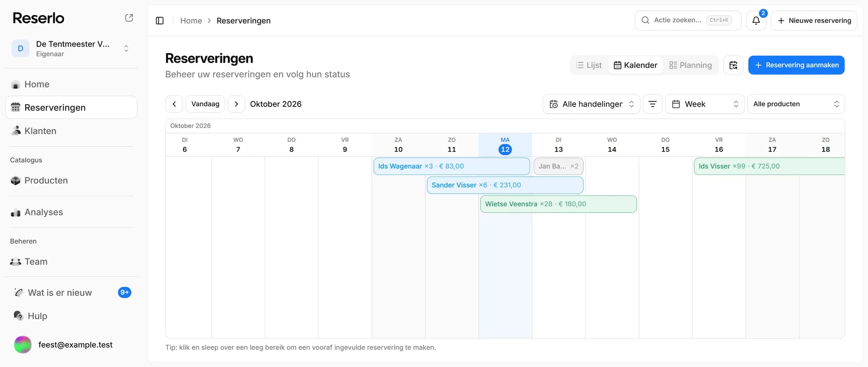Click the 9+ badge on Wat is er nieuw
Screen dimensions: 868x367
pyautogui.click(x=124, y=292)
